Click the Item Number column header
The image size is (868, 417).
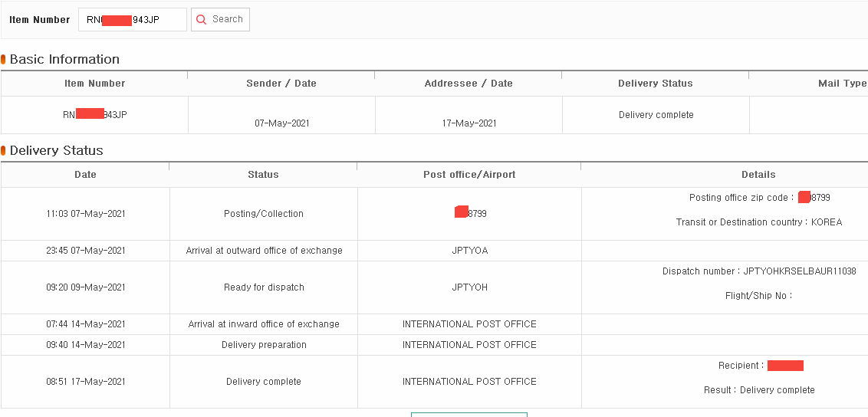[94, 84]
